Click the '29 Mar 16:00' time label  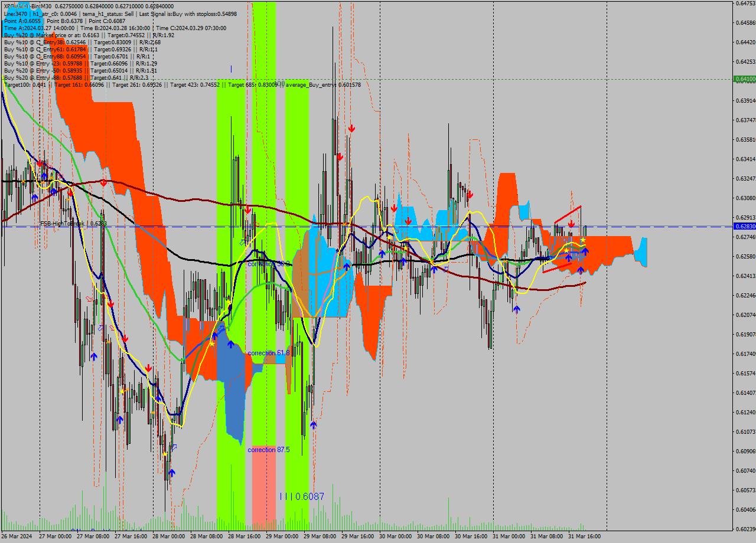click(357, 537)
